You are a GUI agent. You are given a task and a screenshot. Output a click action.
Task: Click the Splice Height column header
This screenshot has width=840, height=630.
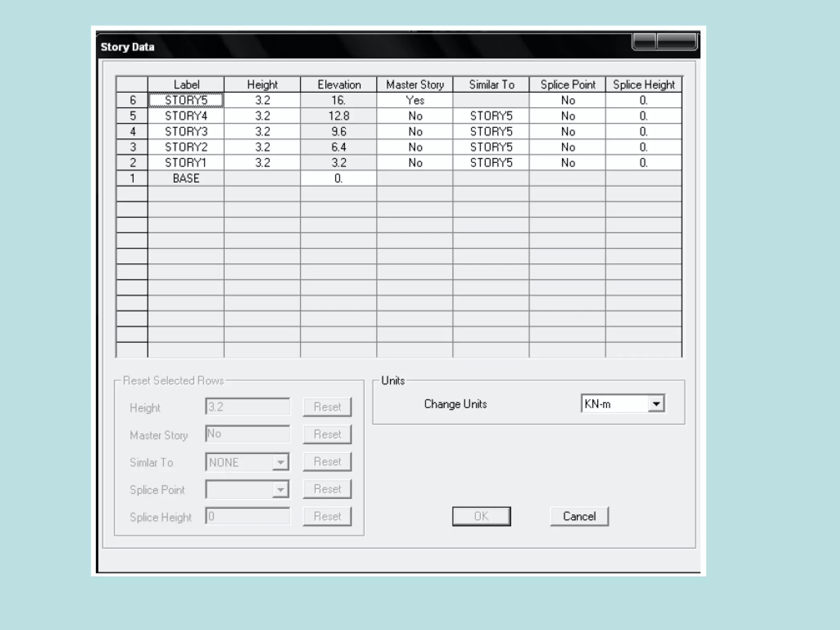pos(644,84)
